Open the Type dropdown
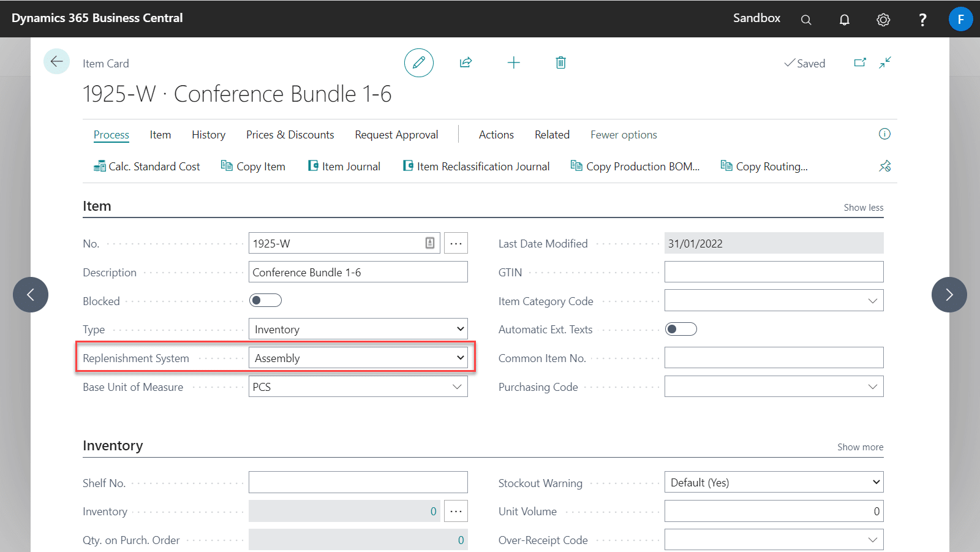 [x=358, y=329]
